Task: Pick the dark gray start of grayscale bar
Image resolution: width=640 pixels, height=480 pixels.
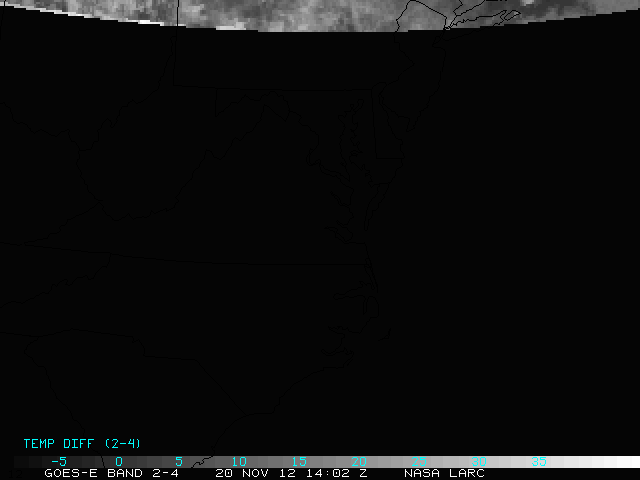Action: point(25,462)
